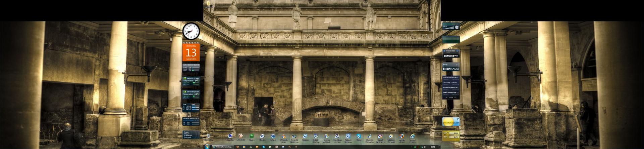This screenshot has height=149, width=644.
Task: Launch ZoneAlarm Security desktop shortcut
Action: (337, 136)
